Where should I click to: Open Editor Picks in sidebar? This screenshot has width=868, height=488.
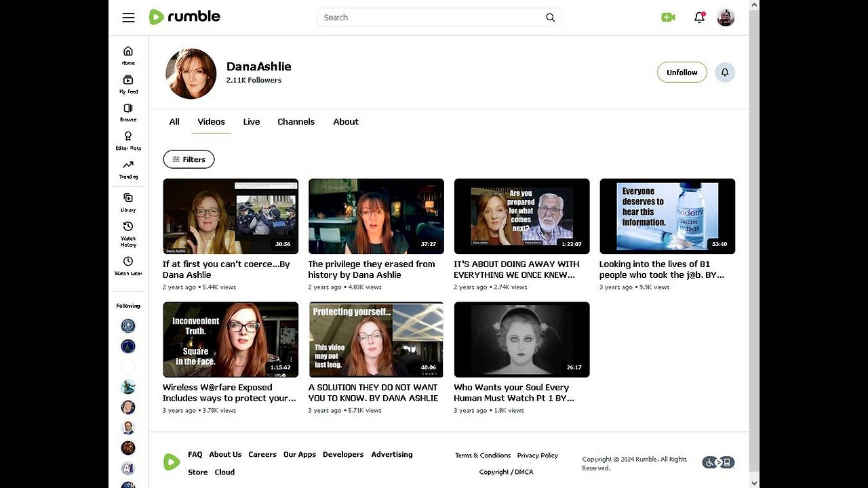tap(128, 141)
